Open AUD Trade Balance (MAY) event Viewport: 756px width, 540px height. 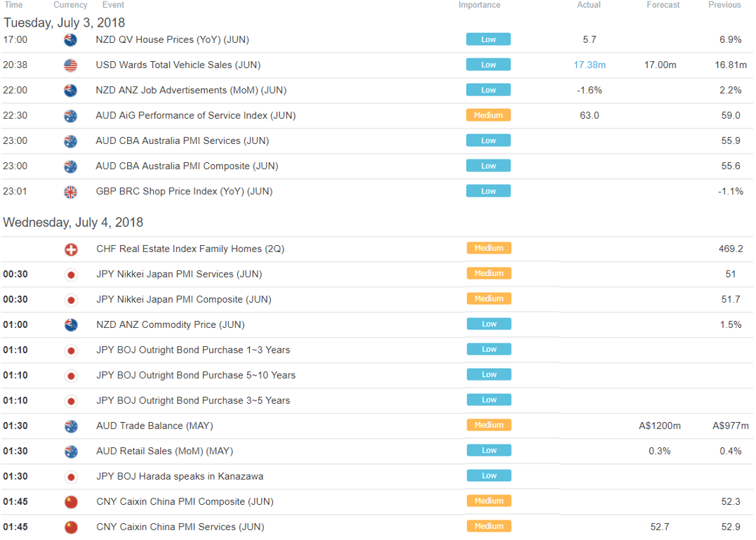point(154,426)
